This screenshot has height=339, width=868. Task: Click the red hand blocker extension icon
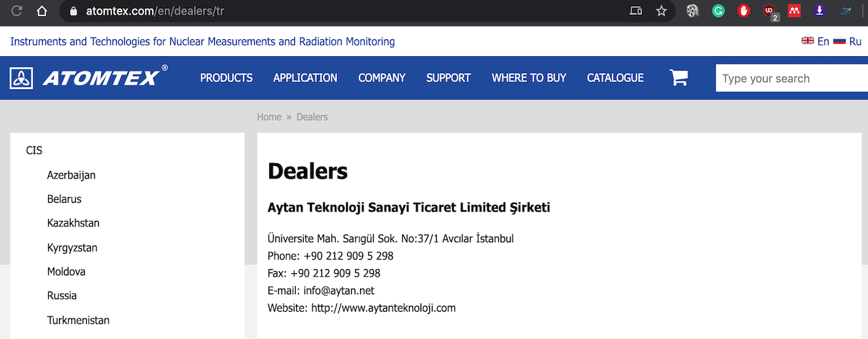tap(744, 11)
